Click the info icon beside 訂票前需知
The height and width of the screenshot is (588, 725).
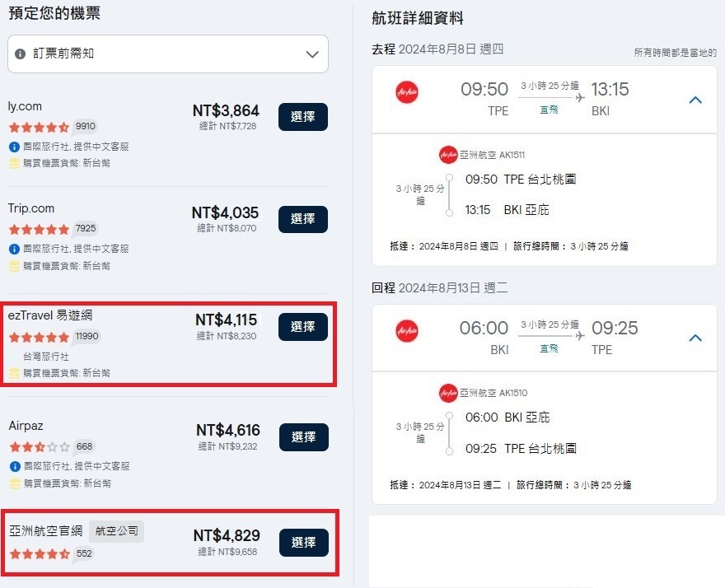point(20,54)
